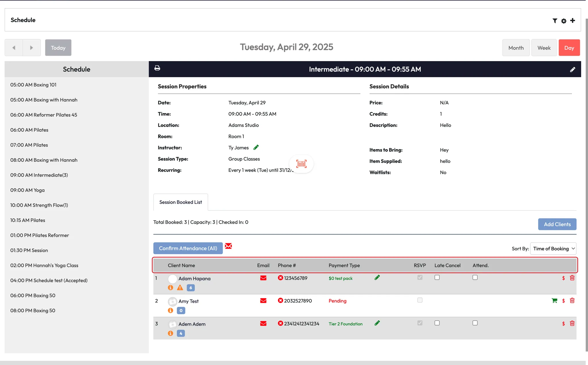Select the Session Booked List tab
The image size is (588, 365).
pyautogui.click(x=181, y=202)
